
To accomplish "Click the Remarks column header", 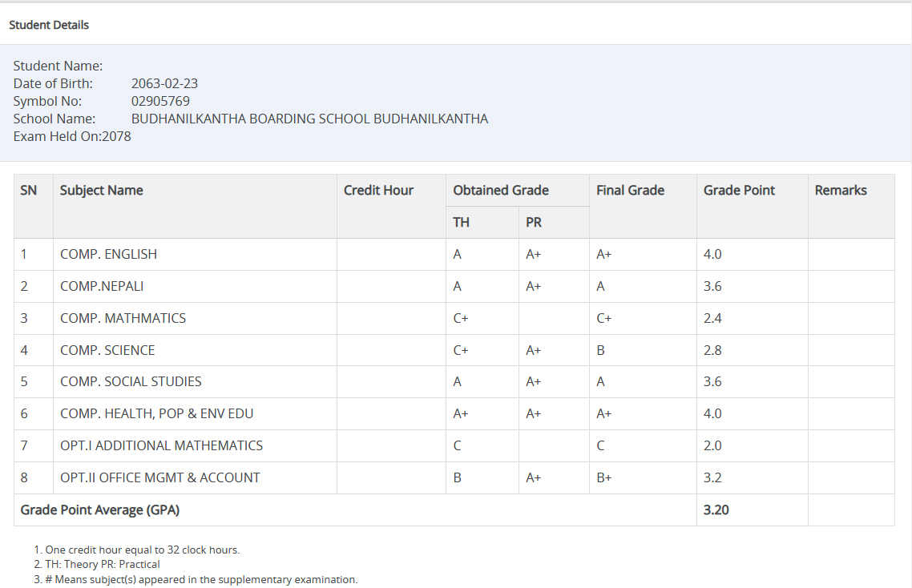I will (x=841, y=190).
